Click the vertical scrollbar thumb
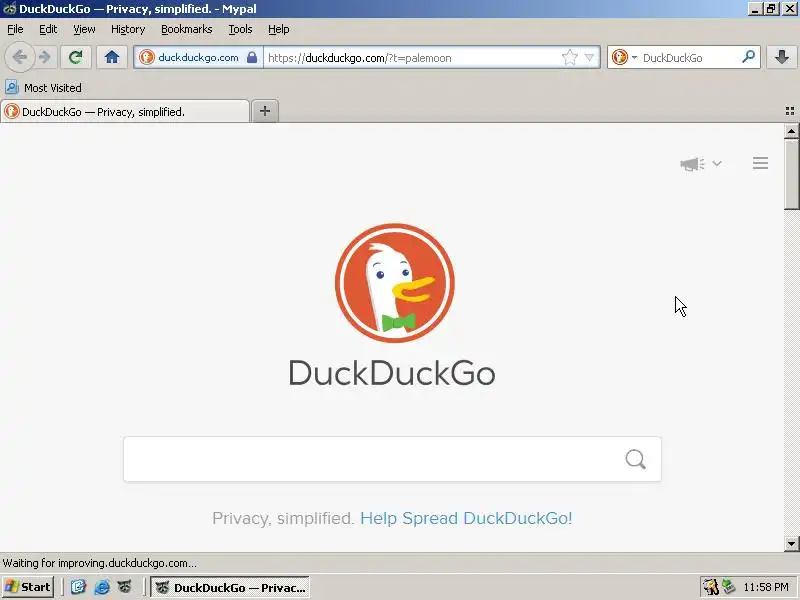 791,174
